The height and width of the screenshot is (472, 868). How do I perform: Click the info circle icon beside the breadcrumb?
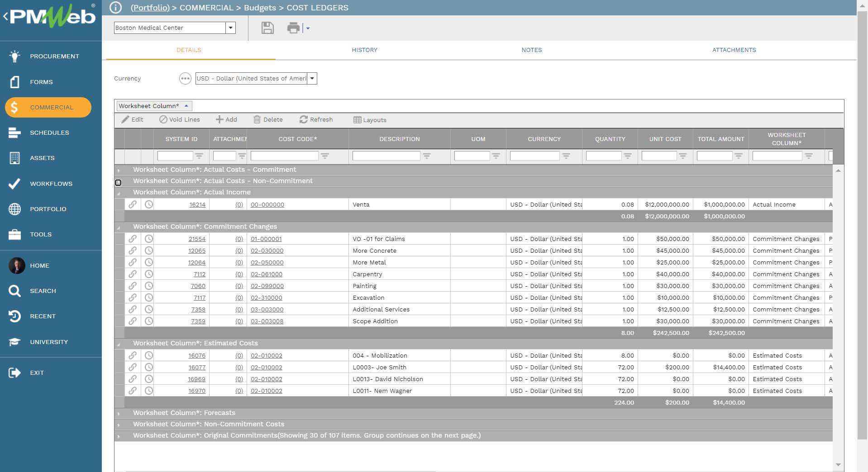click(x=115, y=7)
